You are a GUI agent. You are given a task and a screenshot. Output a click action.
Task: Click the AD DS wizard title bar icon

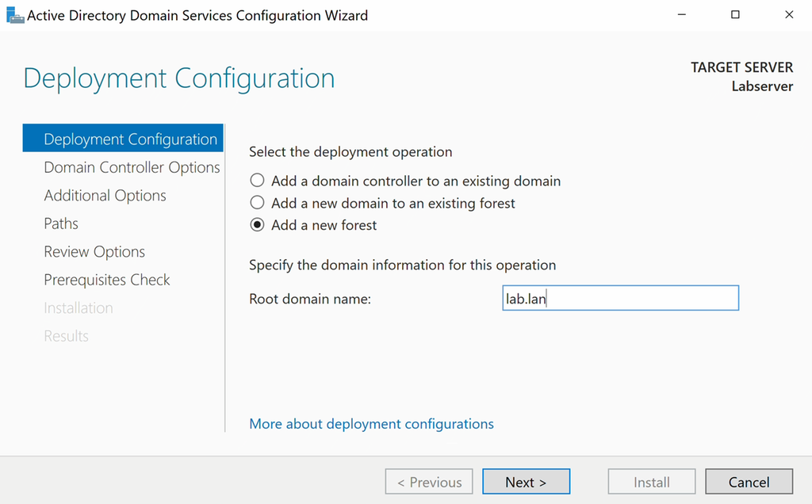coord(15,15)
